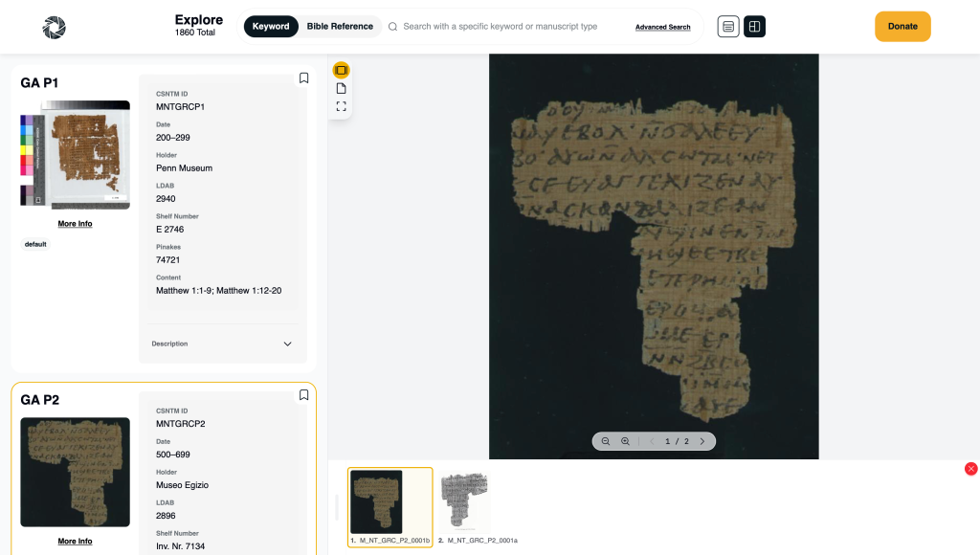Close the thumbnail strip with red X
Screen dimensions: 980x555
point(970,469)
